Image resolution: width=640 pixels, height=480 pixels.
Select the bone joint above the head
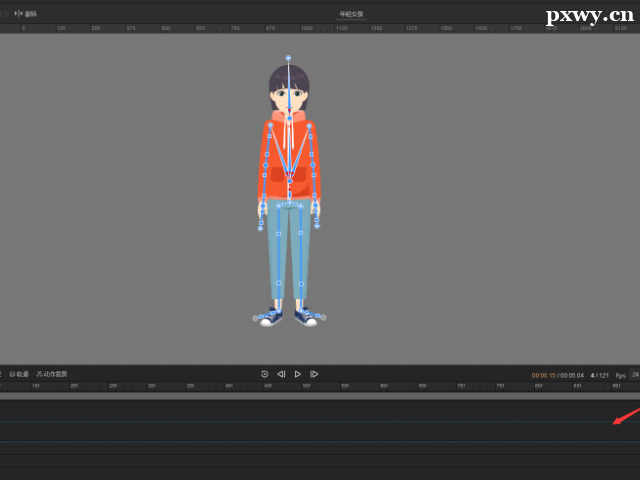[289, 58]
